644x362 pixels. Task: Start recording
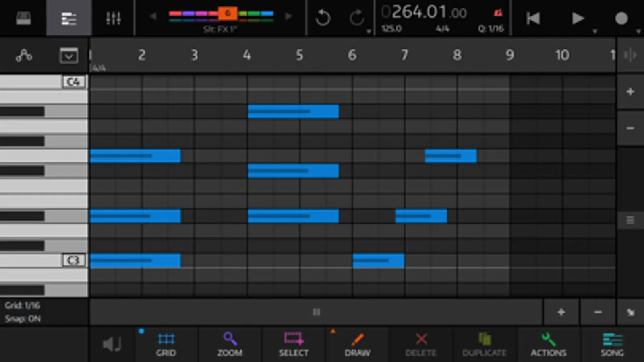click(621, 18)
